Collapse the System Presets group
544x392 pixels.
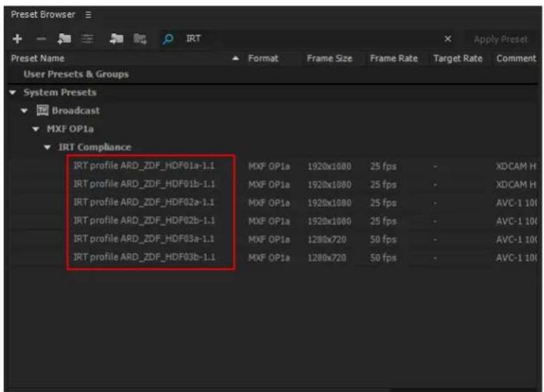click(13, 93)
